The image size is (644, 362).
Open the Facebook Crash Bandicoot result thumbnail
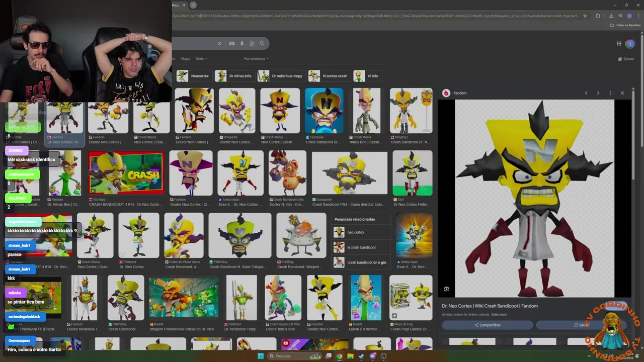(x=324, y=111)
